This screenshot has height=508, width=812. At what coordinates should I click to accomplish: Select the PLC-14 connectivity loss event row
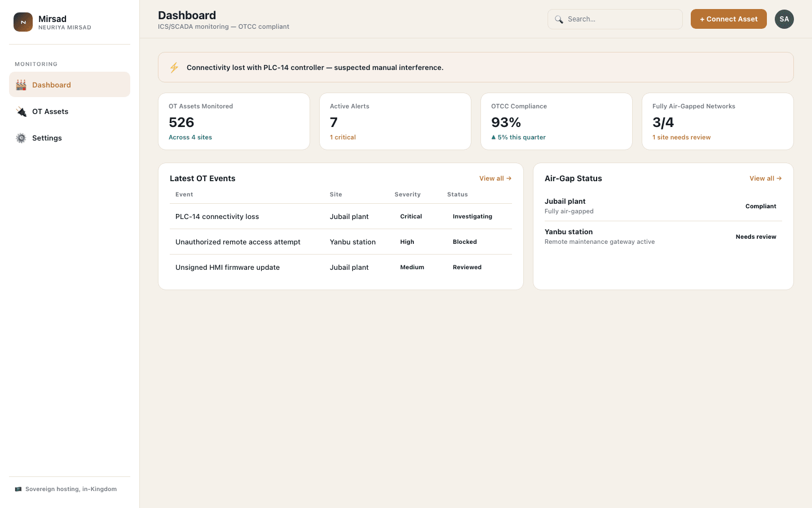pyautogui.click(x=341, y=216)
